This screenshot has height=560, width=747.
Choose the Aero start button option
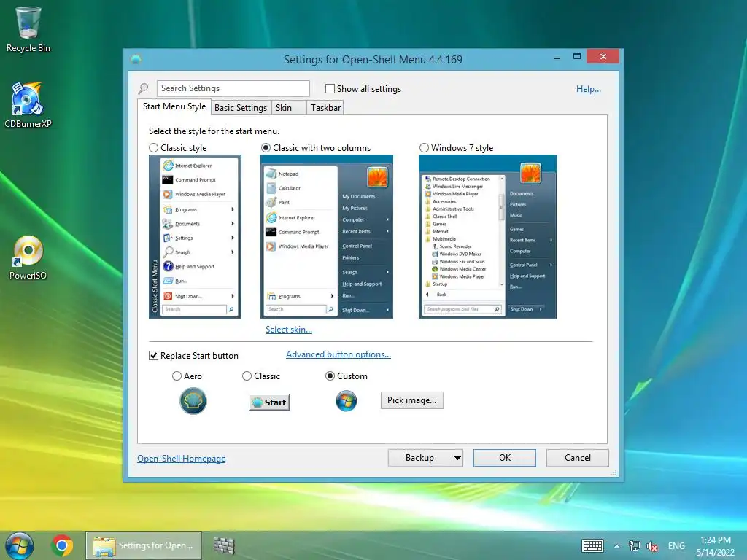click(x=177, y=376)
